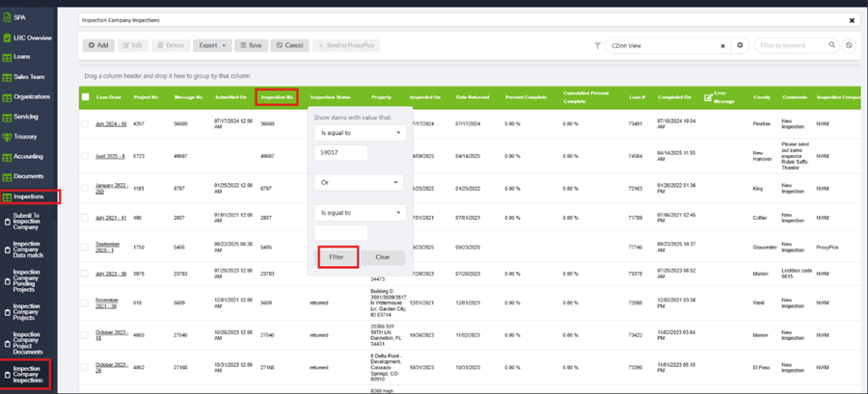Check the April 2025 - 8 row checkbox
The image size is (868, 394).
pos(85,156)
